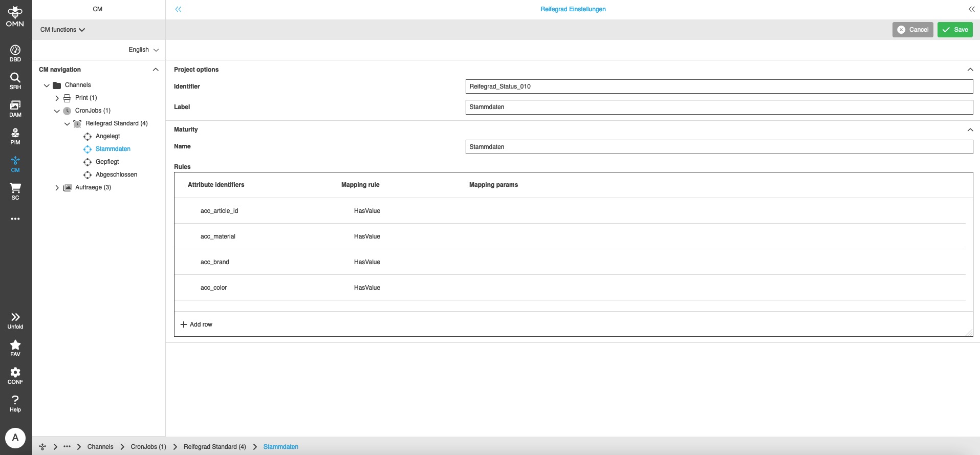
Task: Open breadcrumb ellipsis item
Action: pyautogui.click(x=67, y=446)
